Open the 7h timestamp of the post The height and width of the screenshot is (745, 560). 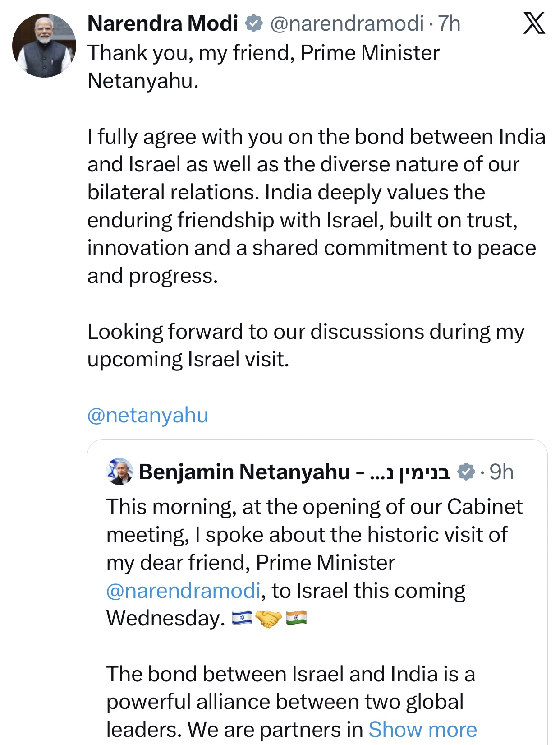click(449, 23)
